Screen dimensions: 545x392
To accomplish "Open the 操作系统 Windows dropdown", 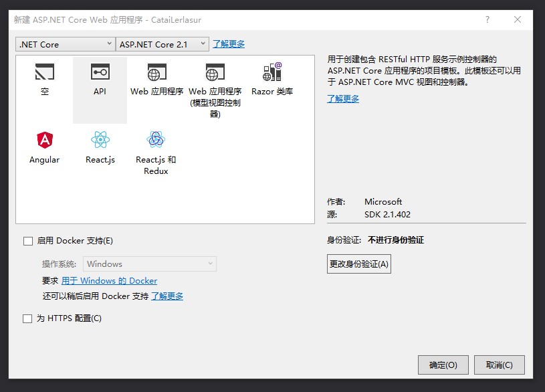I will 150,264.
